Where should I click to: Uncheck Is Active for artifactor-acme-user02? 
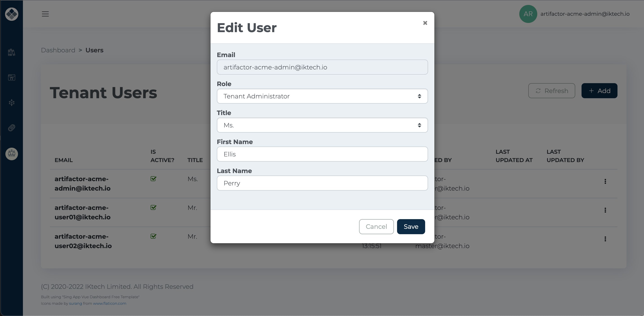[x=153, y=236]
